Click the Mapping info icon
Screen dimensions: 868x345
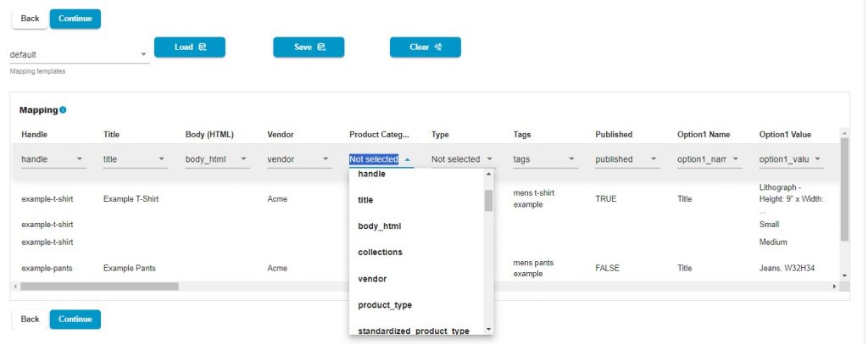pyautogui.click(x=63, y=109)
